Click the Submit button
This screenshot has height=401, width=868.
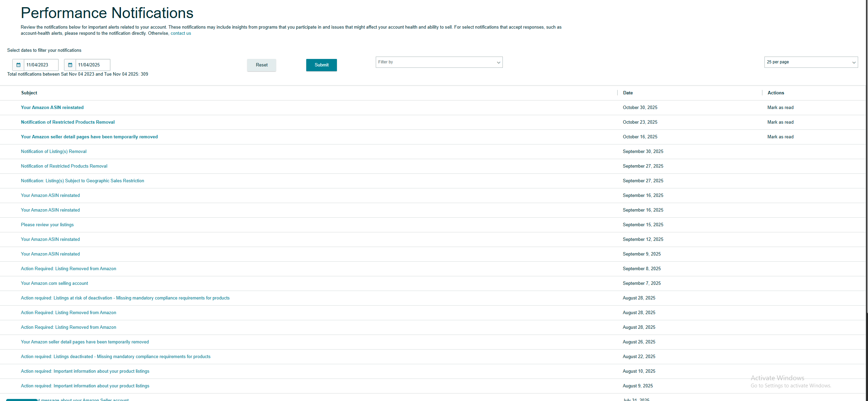pyautogui.click(x=322, y=65)
